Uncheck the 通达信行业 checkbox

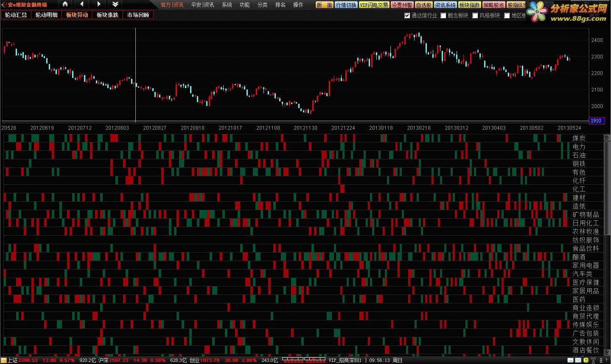tap(407, 16)
